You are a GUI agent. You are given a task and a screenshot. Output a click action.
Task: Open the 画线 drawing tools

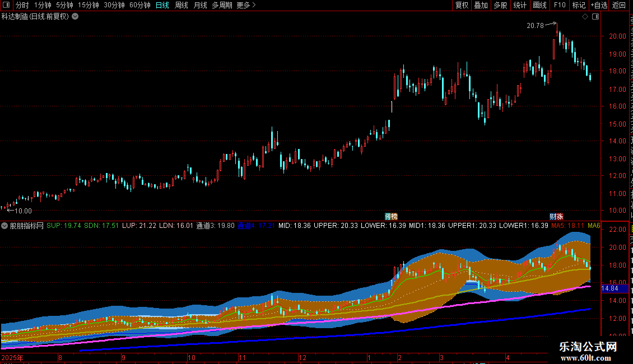(x=540, y=5)
